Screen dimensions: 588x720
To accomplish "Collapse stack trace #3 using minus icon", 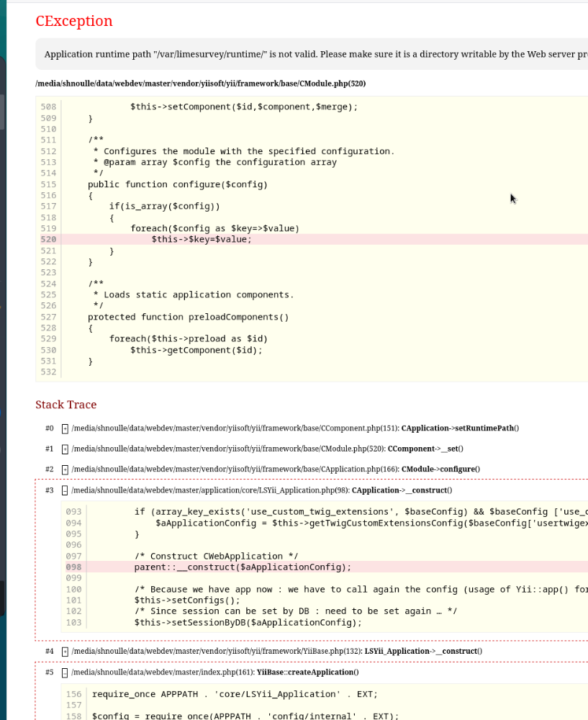I will point(65,490).
